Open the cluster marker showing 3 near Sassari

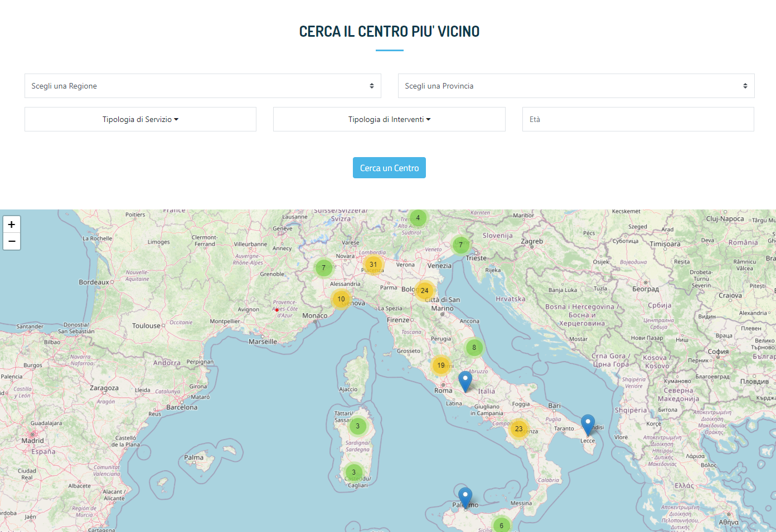pos(358,426)
